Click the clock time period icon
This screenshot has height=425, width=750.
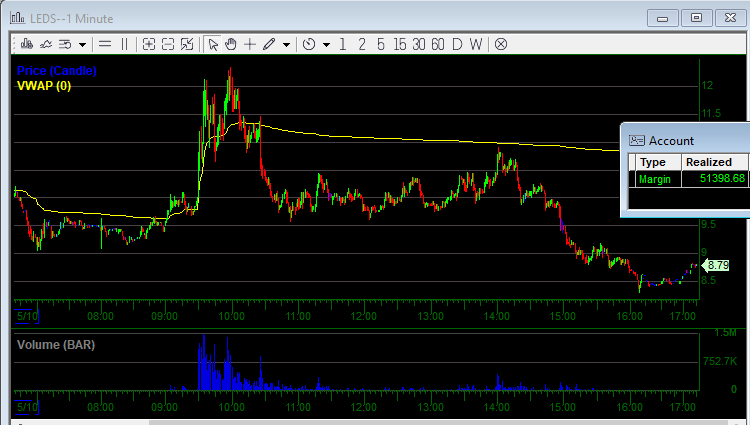click(309, 44)
